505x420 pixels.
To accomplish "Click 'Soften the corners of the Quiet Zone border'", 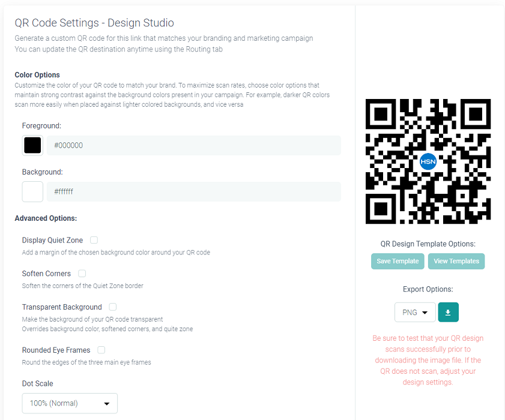I will point(82,286).
